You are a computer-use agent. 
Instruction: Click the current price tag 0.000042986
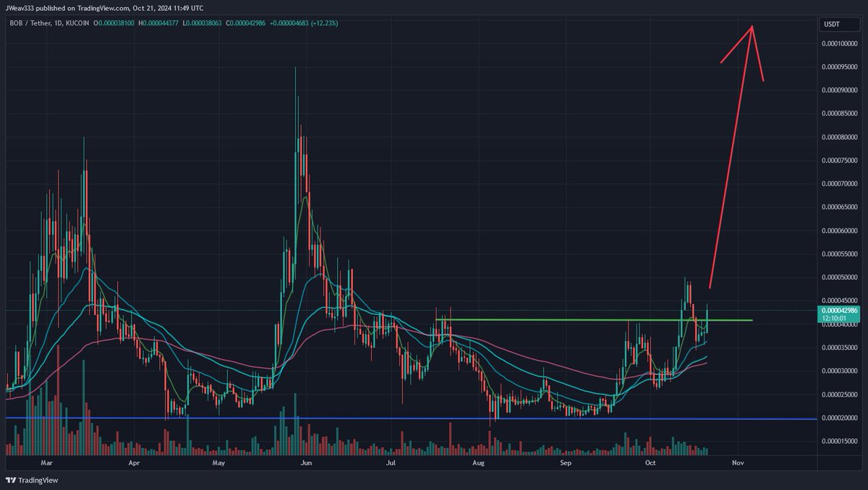pos(839,310)
